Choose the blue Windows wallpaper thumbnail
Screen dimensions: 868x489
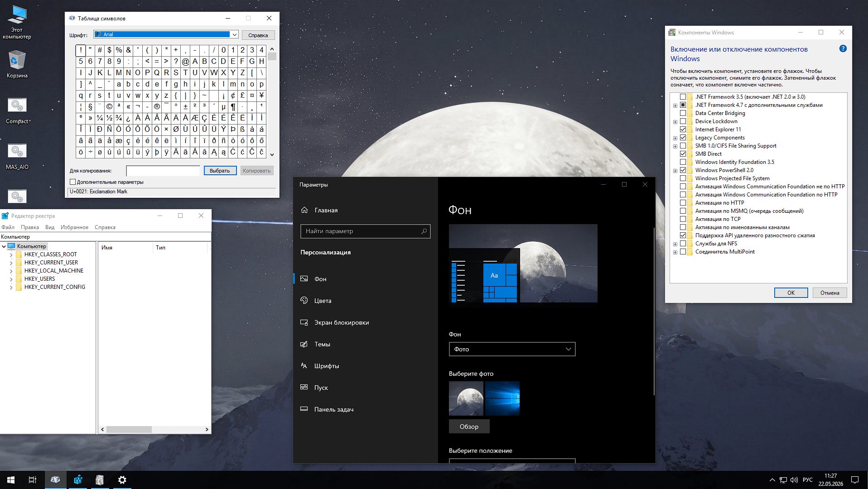coord(502,398)
